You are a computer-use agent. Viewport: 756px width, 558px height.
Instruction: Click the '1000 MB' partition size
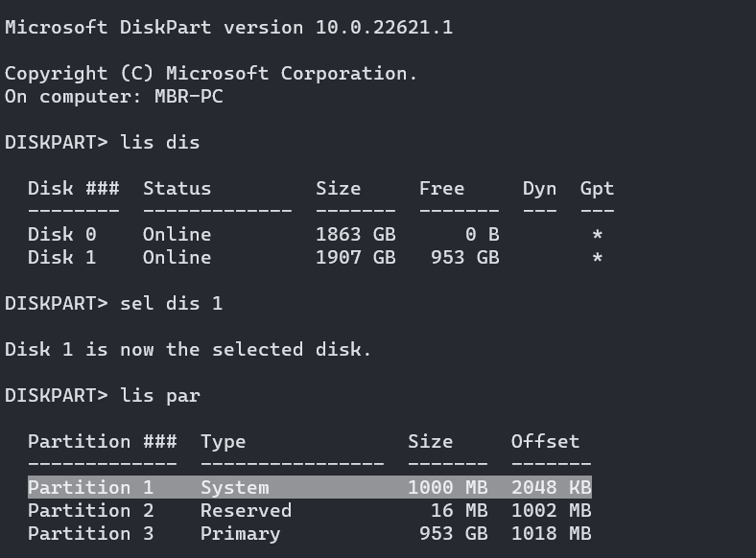coord(448,488)
